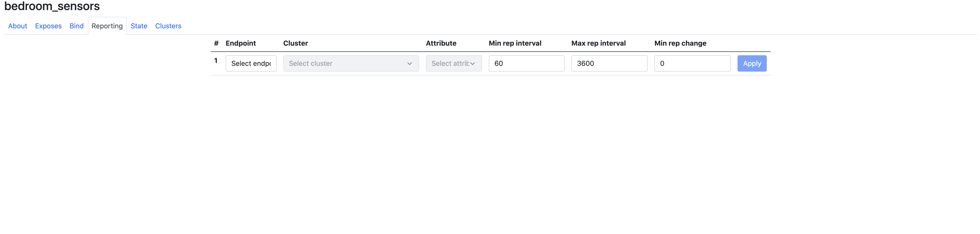This screenshot has width=980, height=234.
Task: Click the Apply button
Action: [x=751, y=63]
